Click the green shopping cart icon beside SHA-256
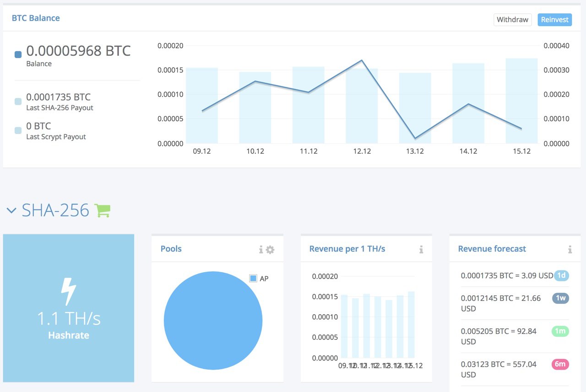 102,210
